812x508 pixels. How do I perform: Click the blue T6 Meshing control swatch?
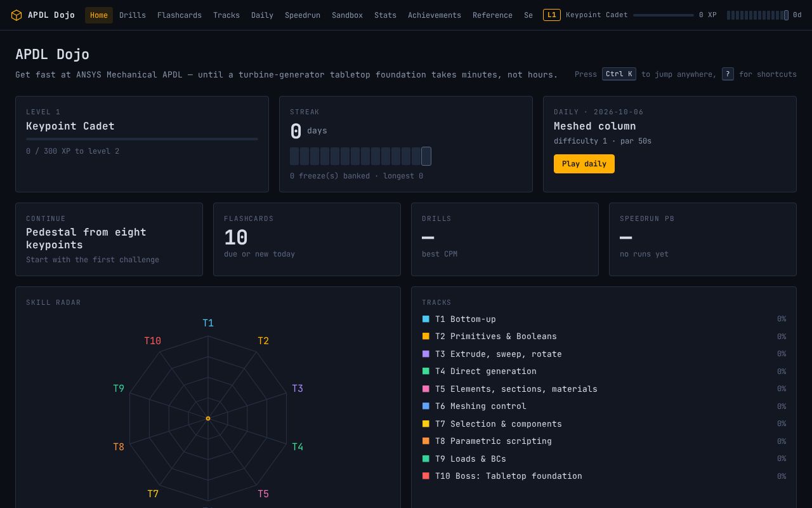tap(426, 406)
